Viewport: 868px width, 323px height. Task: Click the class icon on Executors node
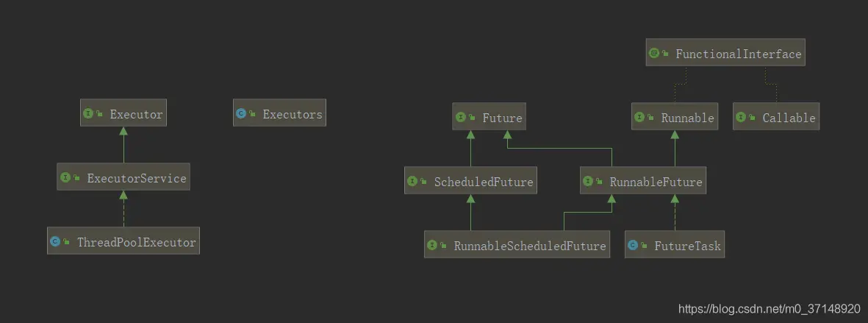click(x=241, y=113)
